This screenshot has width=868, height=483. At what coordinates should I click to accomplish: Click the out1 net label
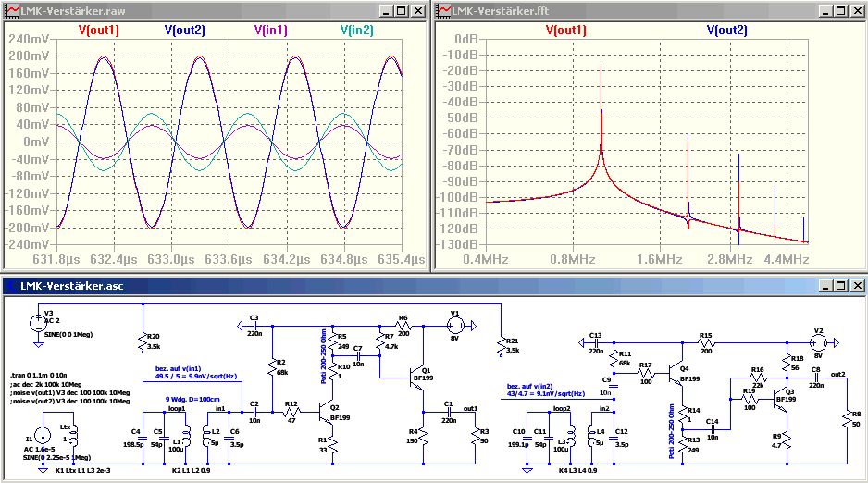coord(470,408)
